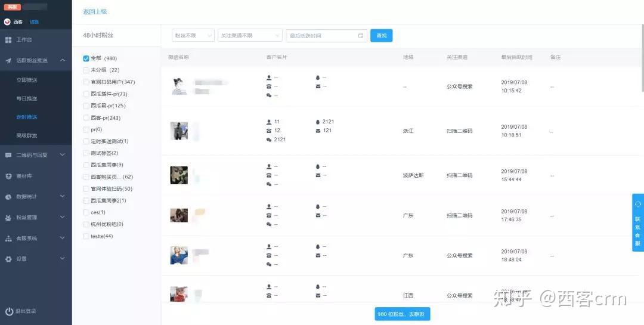This screenshot has height=325, width=644.
Task: Click the 素材库 icon in sidebar
Action: point(8,176)
